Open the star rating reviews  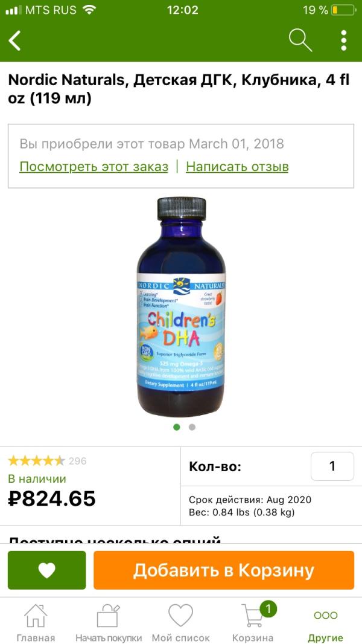(x=36, y=461)
